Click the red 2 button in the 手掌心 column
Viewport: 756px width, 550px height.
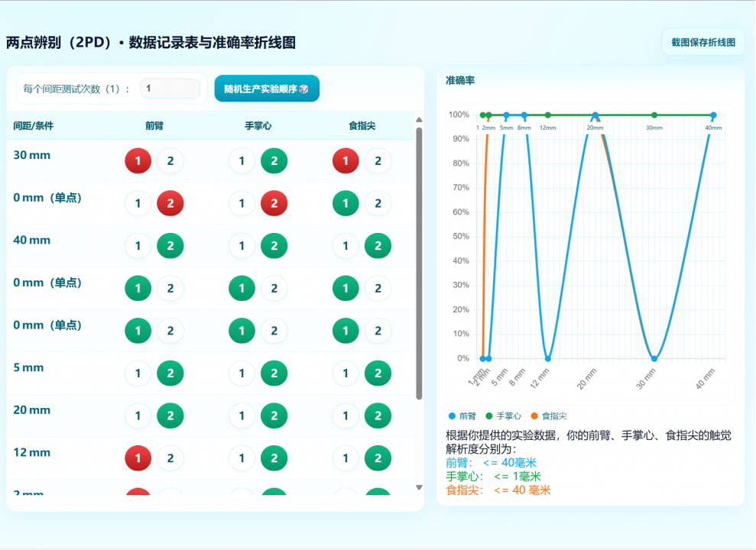pos(274,204)
